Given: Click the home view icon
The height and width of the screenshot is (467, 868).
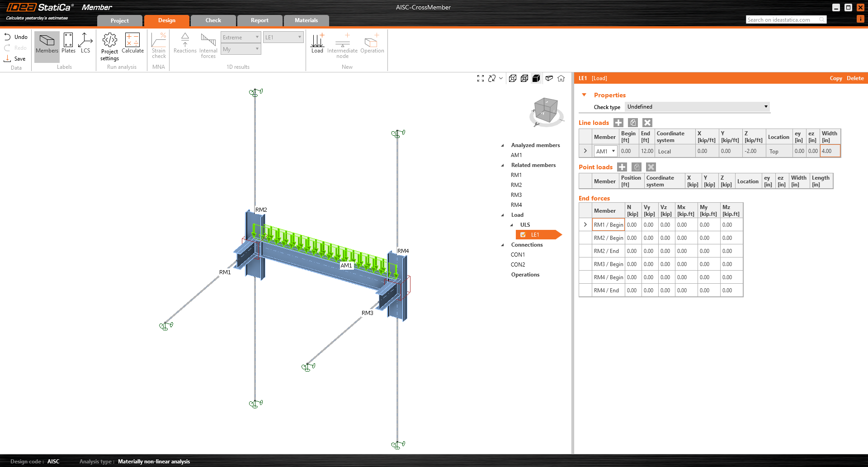Looking at the screenshot, I should click(x=561, y=78).
